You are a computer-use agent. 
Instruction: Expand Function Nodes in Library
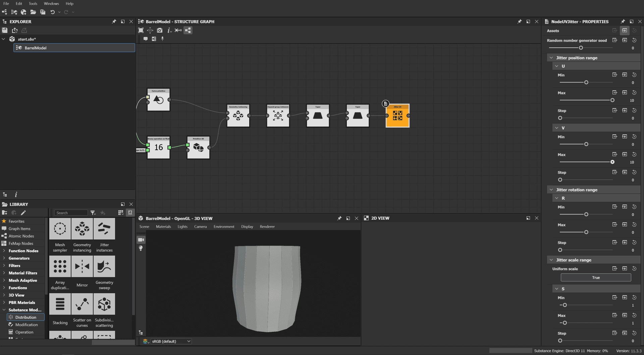pos(4,251)
